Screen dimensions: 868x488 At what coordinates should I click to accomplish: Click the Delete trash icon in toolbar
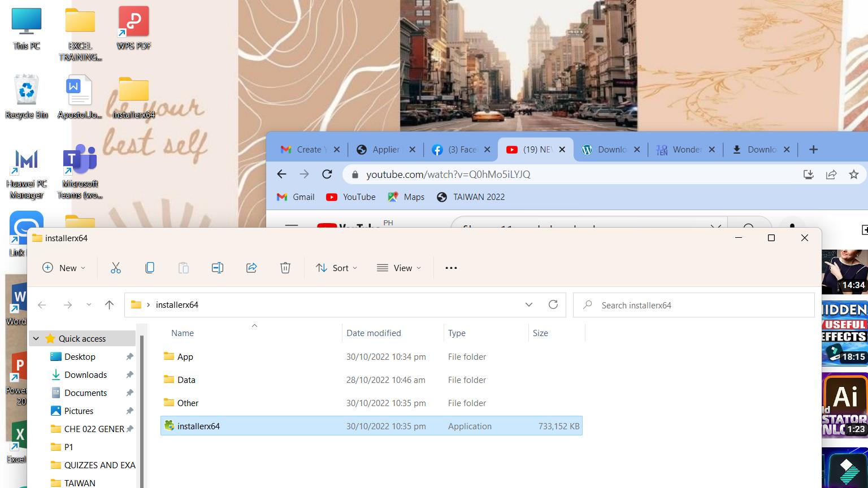point(285,268)
